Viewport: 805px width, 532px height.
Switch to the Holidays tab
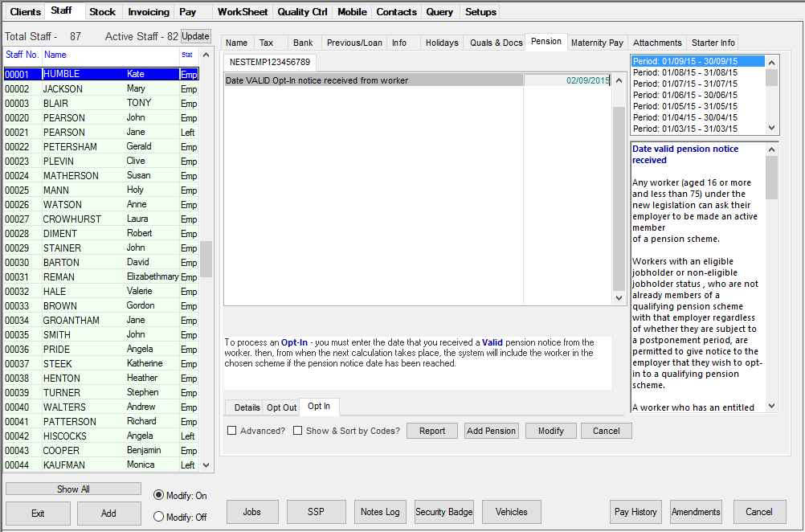tap(441, 43)
